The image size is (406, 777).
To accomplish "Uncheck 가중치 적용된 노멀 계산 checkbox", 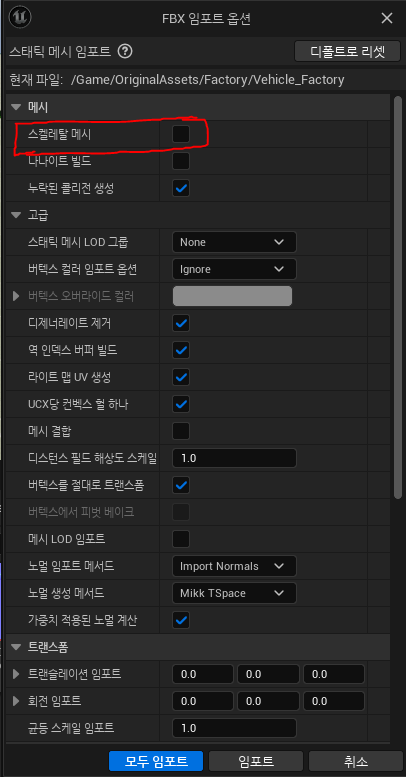I will tap(181, 620).
